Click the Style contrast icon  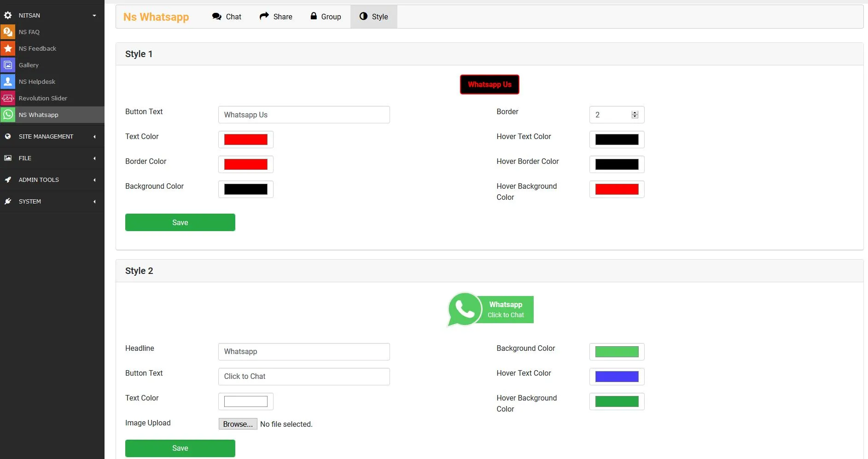(363, 16)
